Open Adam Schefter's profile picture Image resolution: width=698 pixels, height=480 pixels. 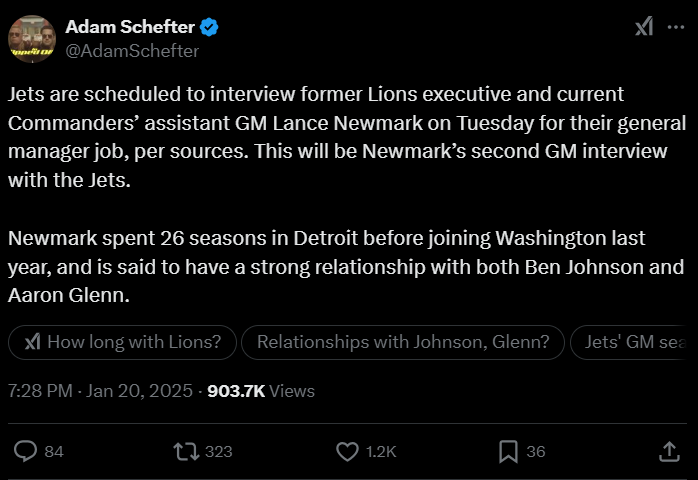pos(31,39)
